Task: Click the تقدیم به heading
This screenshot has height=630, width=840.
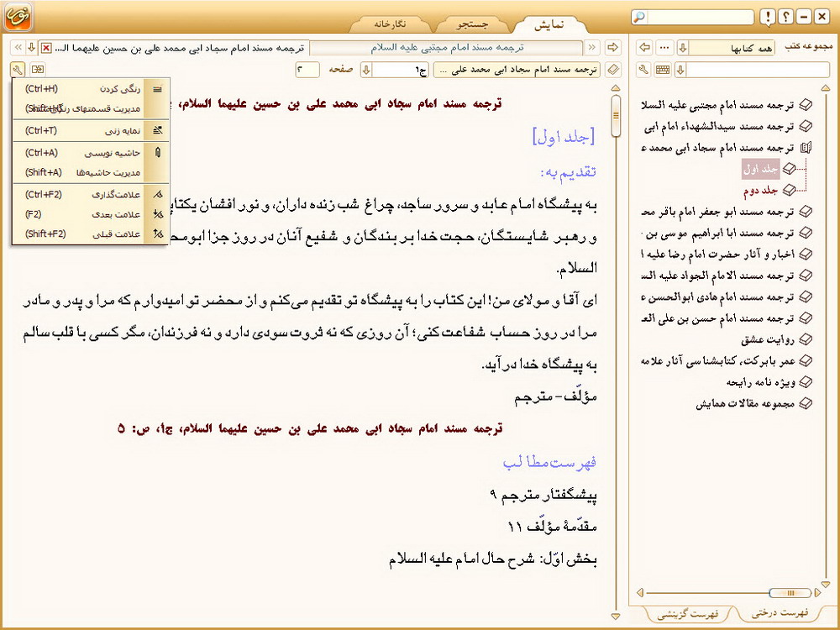Action: pyautogui.click(x=569, y=172)
